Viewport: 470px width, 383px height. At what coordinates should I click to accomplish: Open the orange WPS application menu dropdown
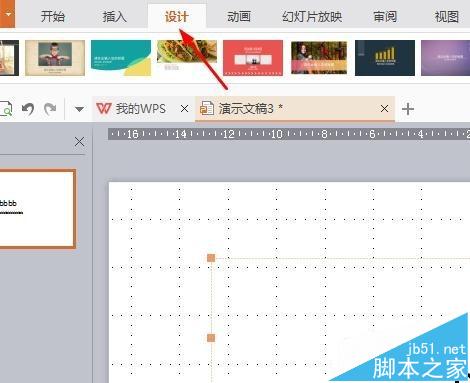[7, 14]
